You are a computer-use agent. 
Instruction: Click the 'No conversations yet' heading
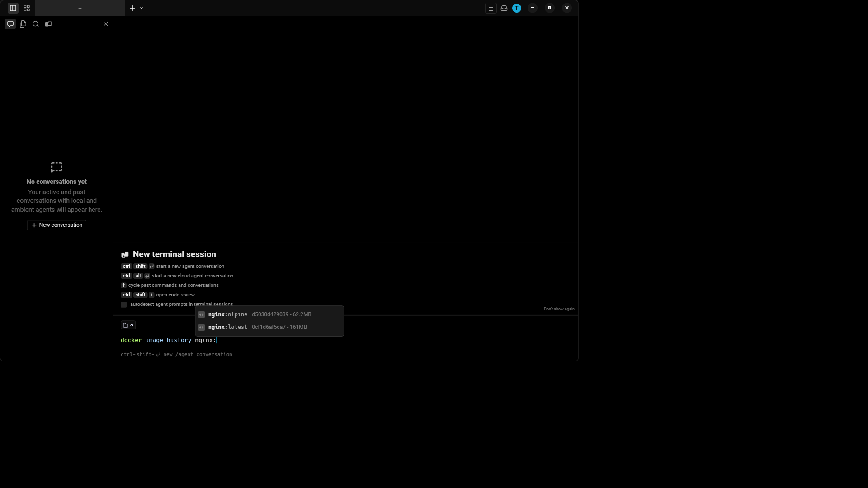[57, 182]
